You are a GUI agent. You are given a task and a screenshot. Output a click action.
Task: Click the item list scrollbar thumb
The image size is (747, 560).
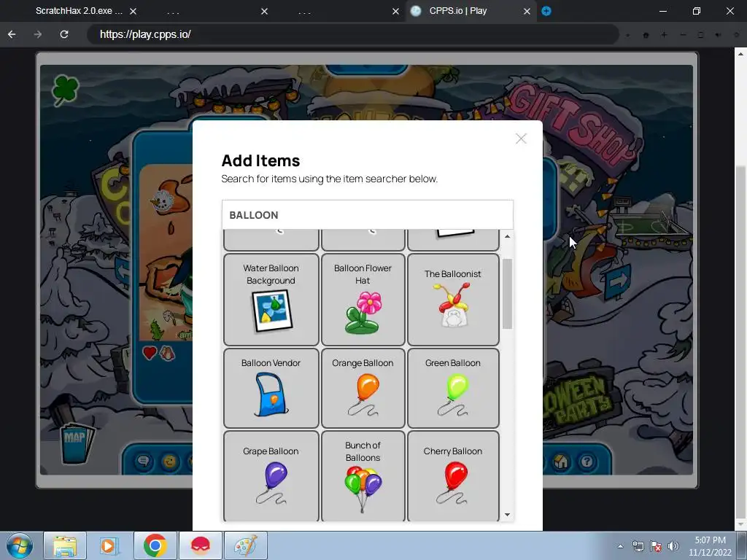click(508, 294)
